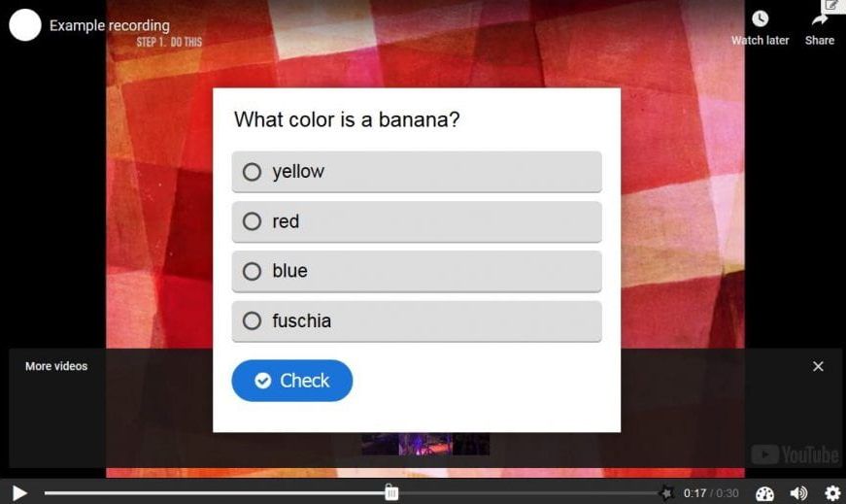Close the More videos overlay

pos(818,366)
